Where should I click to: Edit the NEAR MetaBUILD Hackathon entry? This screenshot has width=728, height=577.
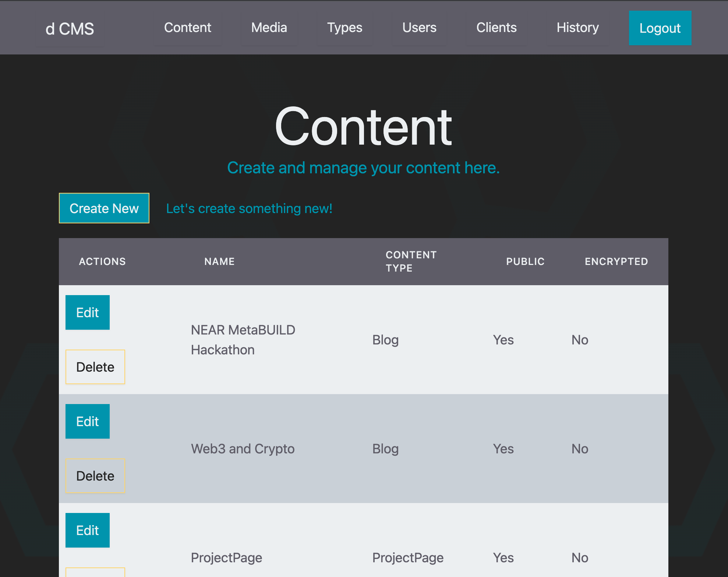click(88, 312)
